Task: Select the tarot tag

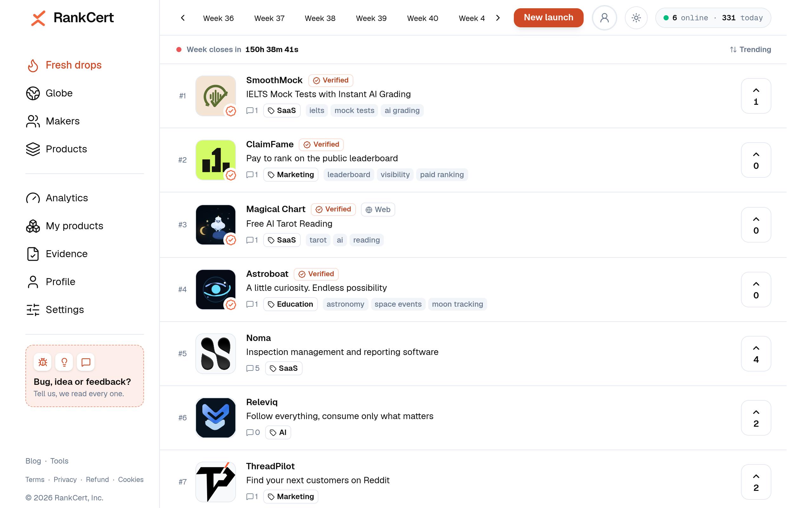Action: 318,240
